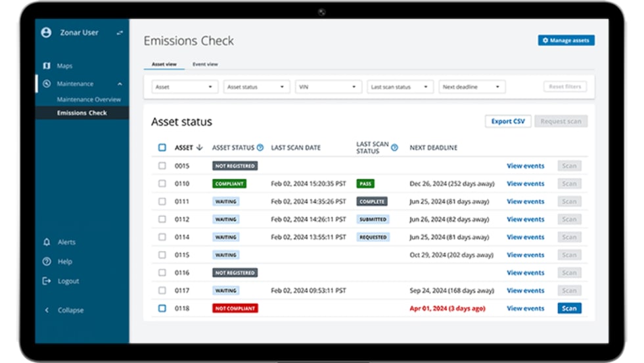This screenshot has height=363, width=644.
Task: Check the box for asset 0116
Action: [x=162, y=272]
